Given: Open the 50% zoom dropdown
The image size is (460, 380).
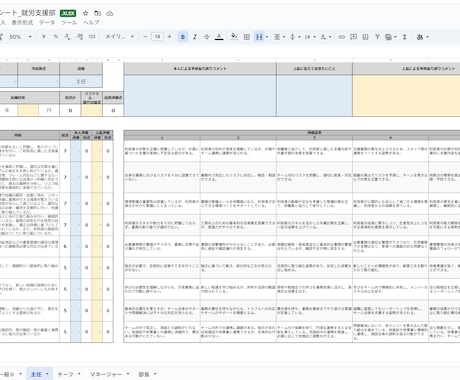Looking at the screenshot, I should pyautogui.click(x=20, y=37).
